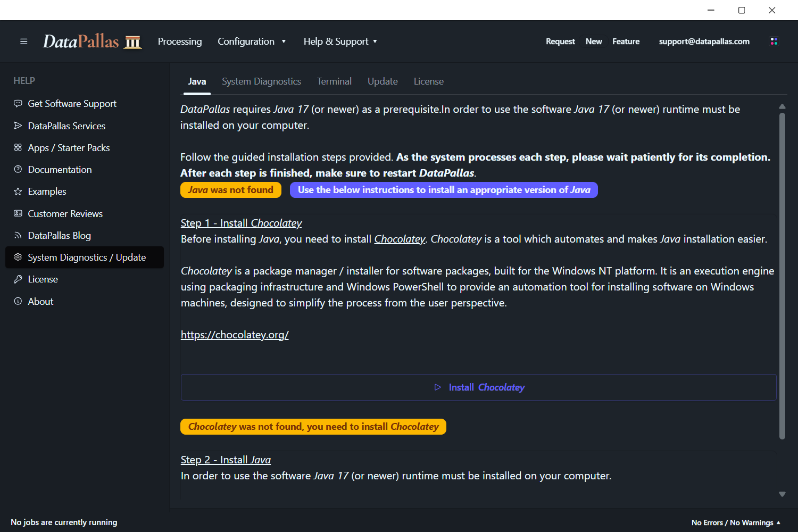Image resolution: width=798 pixels, height=532 pixels.
Task: Switch to the Java tab
Action: coord(197,81)
